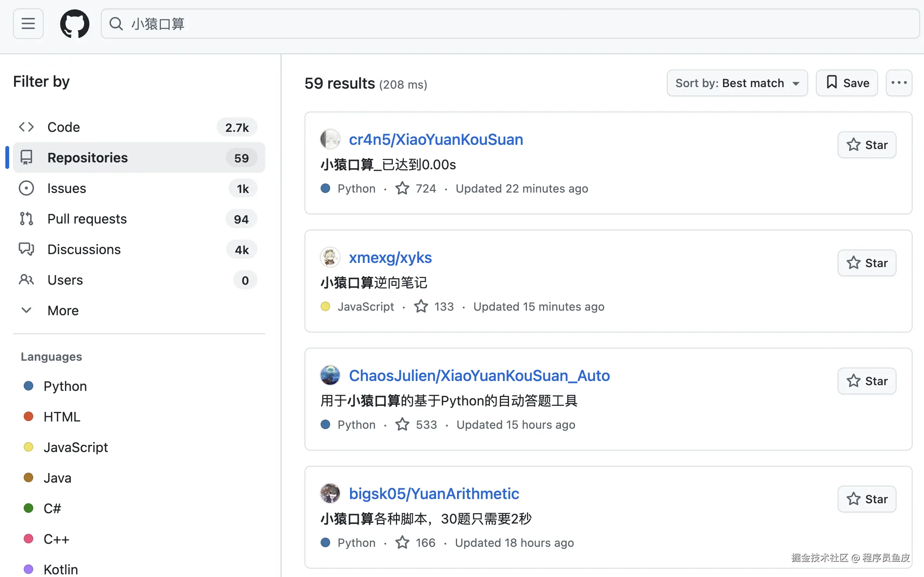Star the bigsk05/YuanArithmetic repository
The width and height of the screenshot is (924, 577).
click(x=867, y=499)
